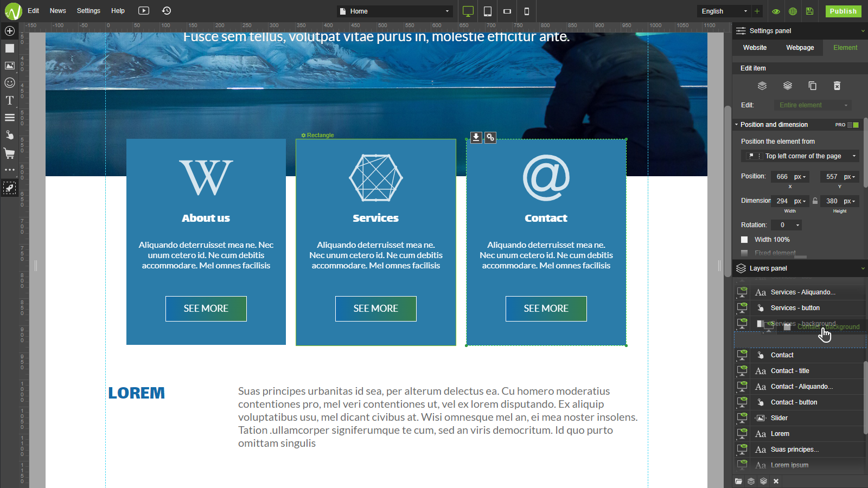Image resolution: width=868 pixels, height=488 pixels.
Task: Click the SEE MORE button under Services
Action: tap(375, 309)
